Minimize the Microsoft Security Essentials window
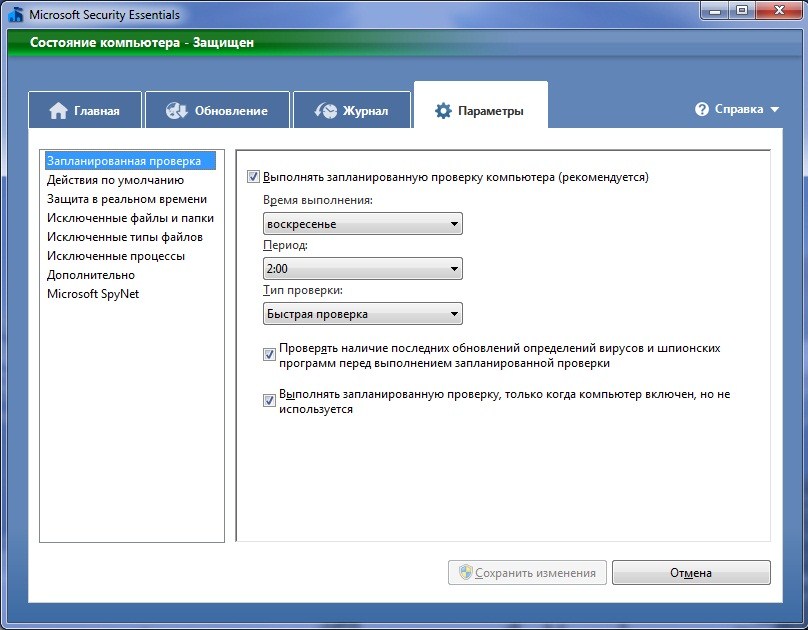 [715, 11]
